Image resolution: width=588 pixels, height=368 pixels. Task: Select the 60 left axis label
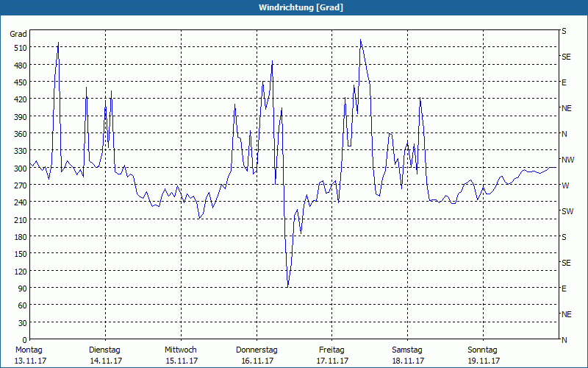coord(23,305)
